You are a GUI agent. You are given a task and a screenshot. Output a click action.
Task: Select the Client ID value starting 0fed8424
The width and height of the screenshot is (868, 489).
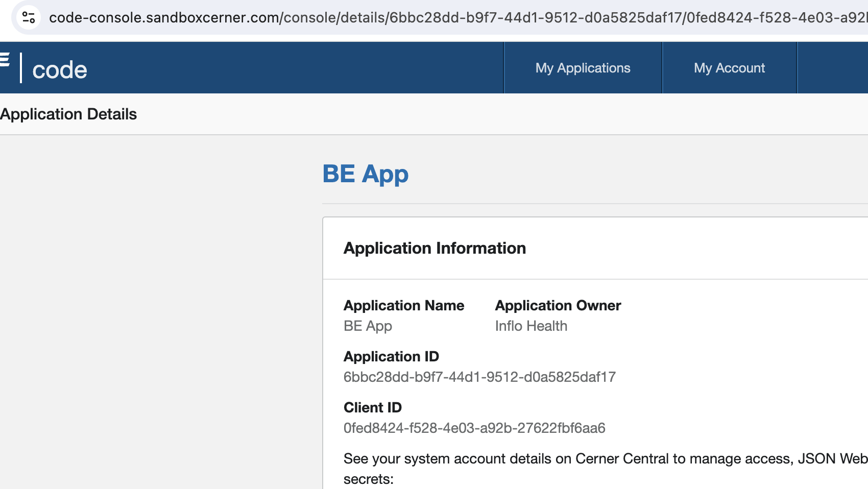click(474, 428)
